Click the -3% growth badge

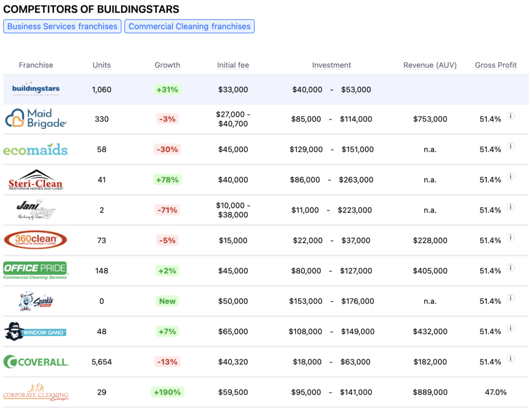pos(167,119)
